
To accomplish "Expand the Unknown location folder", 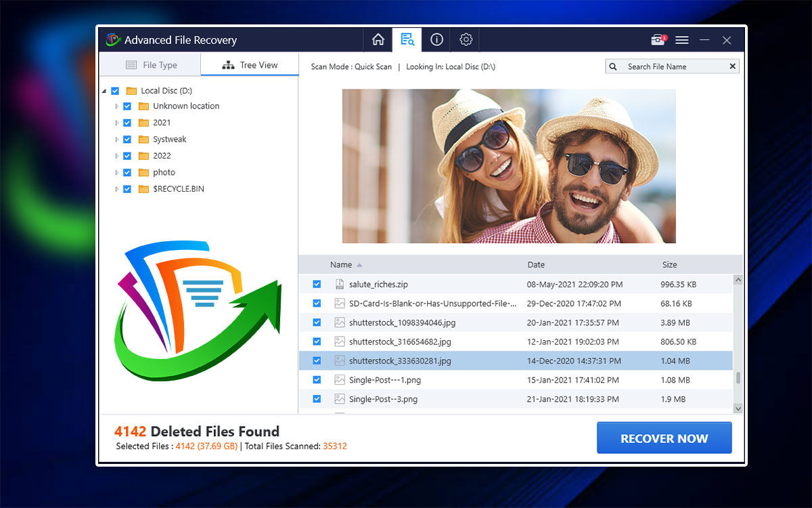I will pyautogui.click(x=116, y=106).
